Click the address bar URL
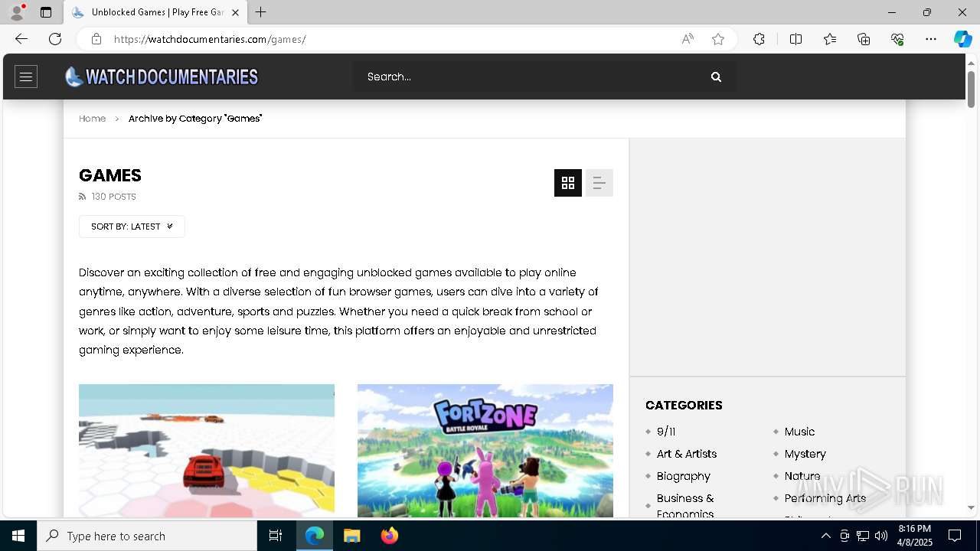 click(210, 39)
